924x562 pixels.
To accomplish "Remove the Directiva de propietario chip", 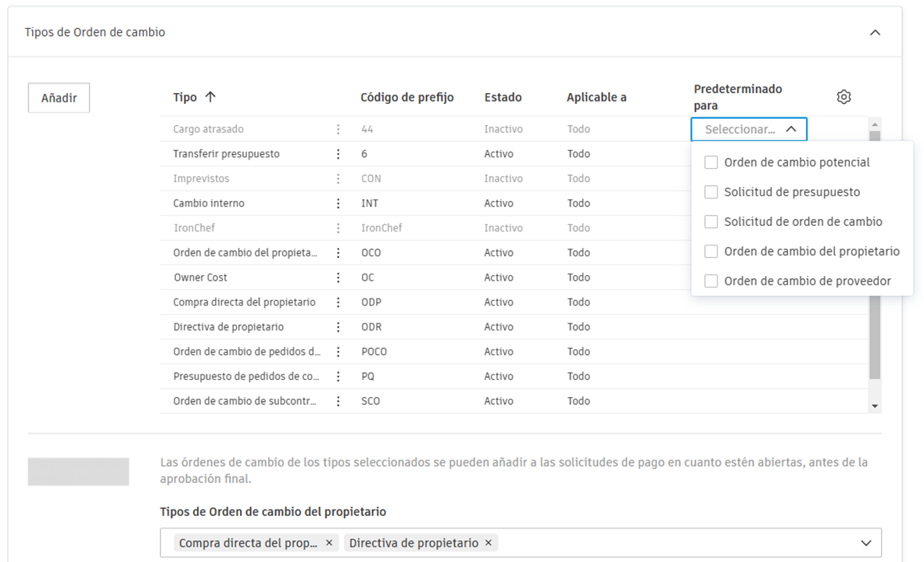I will click(488, 542).
